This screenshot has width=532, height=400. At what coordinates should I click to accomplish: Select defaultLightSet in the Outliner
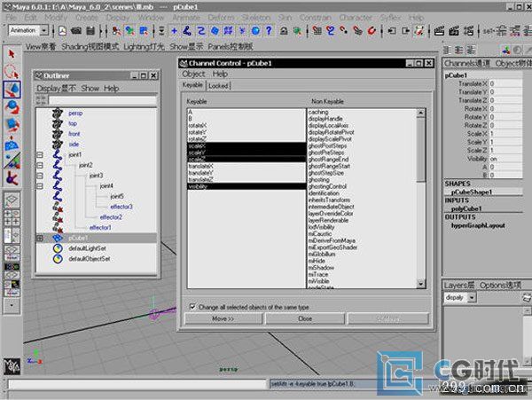[x=87, y=248]
